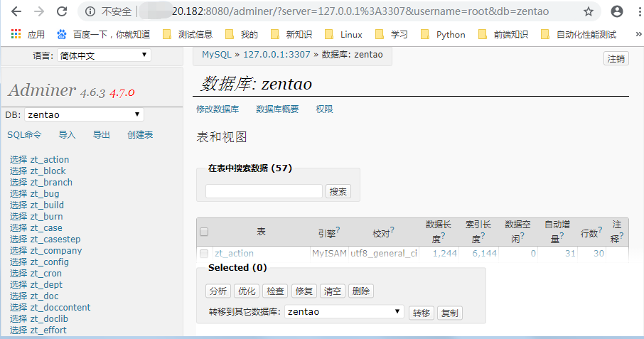Select zt_doclib in the sidebar
Image resolution: width=644 pixels, height=339 pixels.
[49, 319]
